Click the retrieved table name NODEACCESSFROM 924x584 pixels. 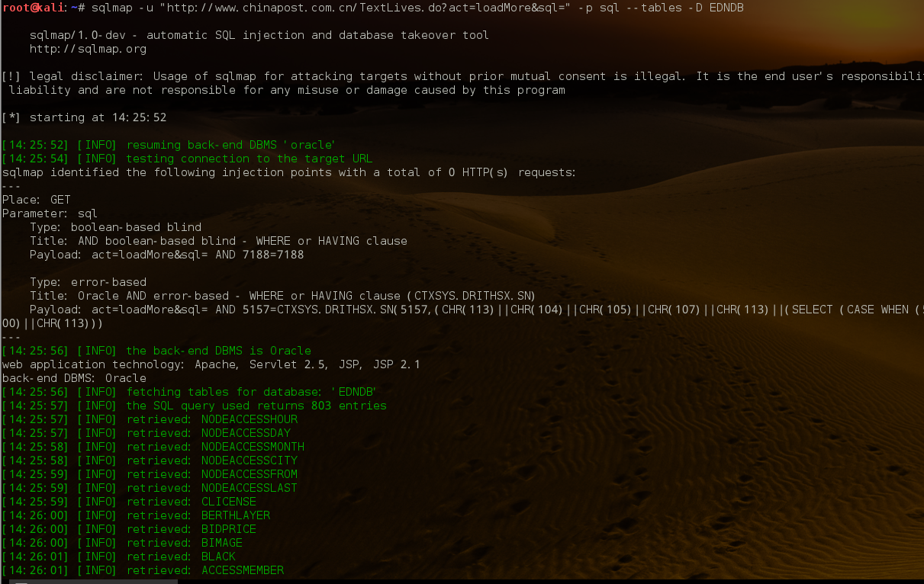[x=250, y=474]
